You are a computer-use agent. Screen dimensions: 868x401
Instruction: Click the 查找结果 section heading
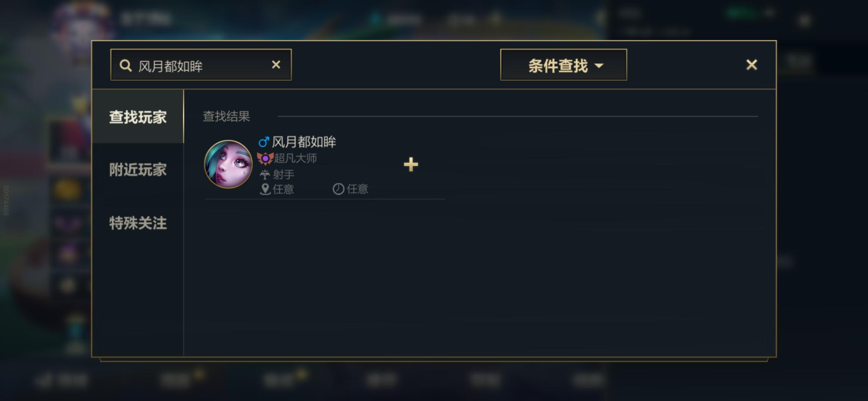pyautogui.click(x=226, y=116)
